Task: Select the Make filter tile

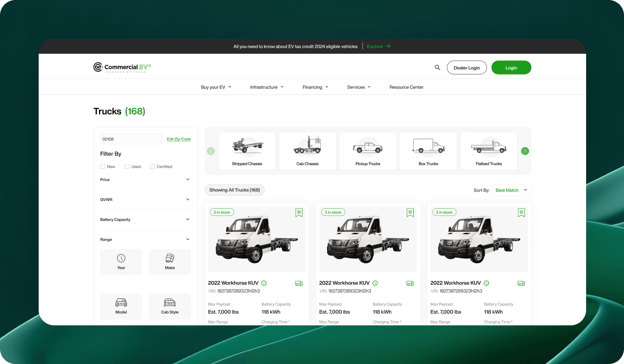Action: (x=170, y=262)
